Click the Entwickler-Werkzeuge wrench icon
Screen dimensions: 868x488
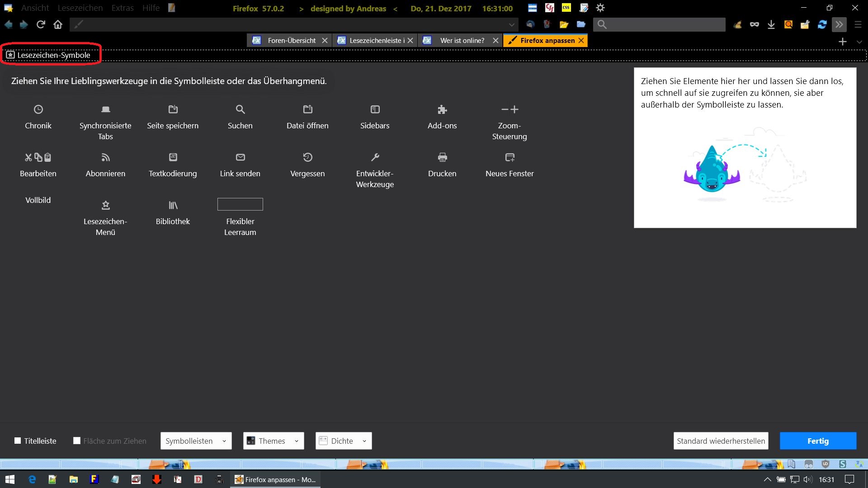point(375,157)
